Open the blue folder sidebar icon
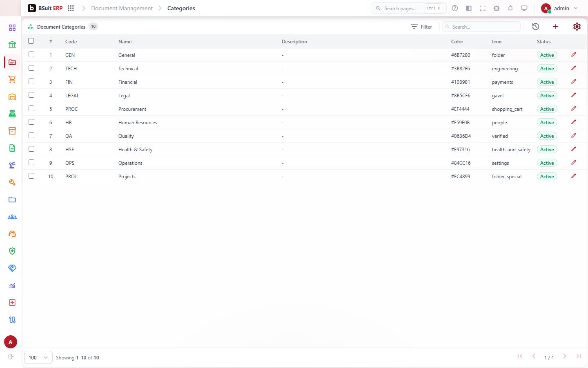588x368 pixels. click(12, 200)
